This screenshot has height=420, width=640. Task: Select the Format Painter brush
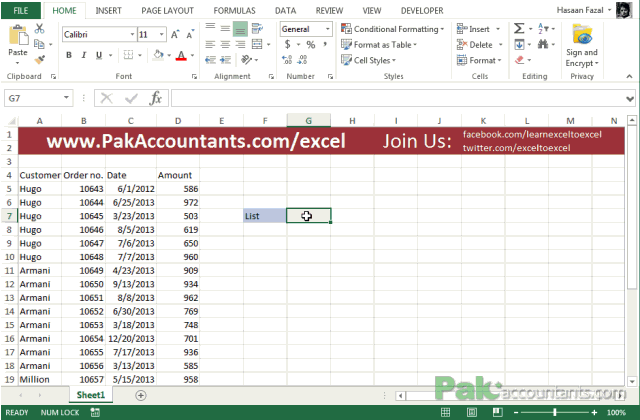(39, 60)
